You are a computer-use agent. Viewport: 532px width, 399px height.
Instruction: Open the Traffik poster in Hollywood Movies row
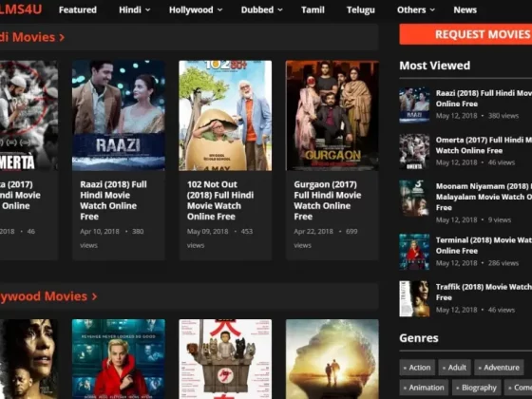click(28, 359)
